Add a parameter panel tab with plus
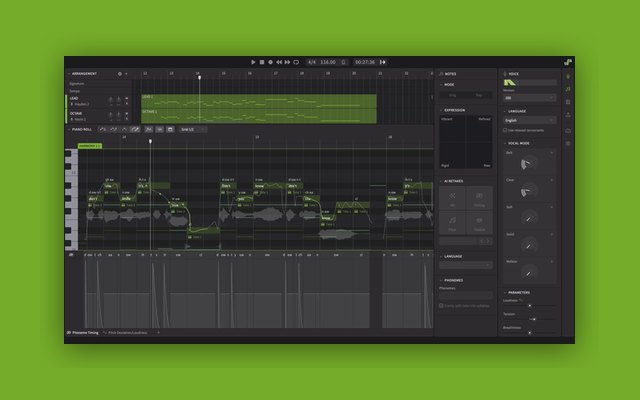Screen dimensions: 640x400 [158, 333]
